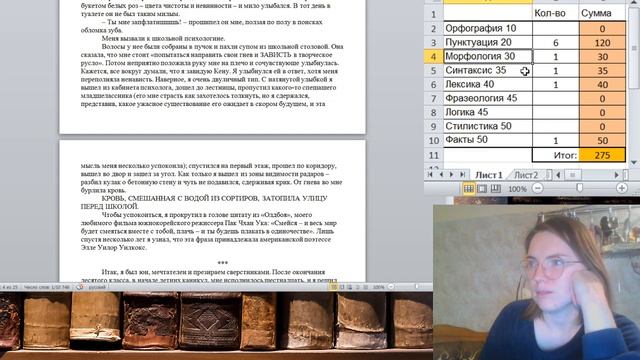
Task: Select the Итог: label cell
Action: [x=556, y=156]
